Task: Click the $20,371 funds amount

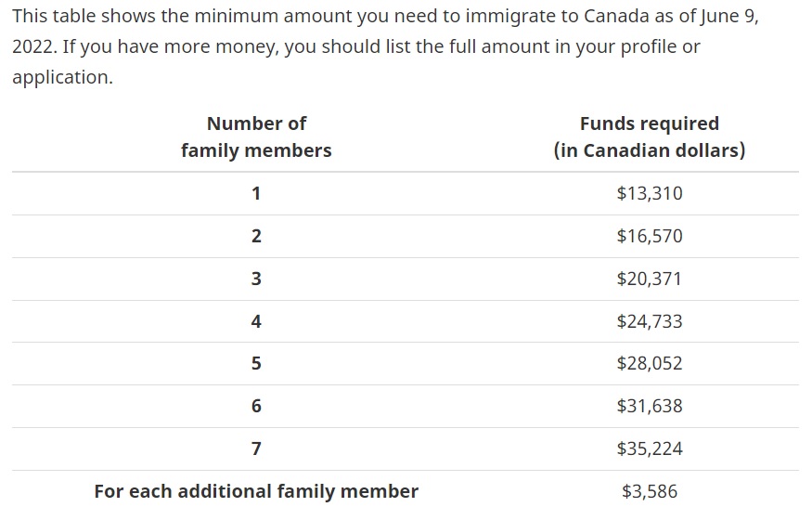Action: pyautogui.click(x=649, y=279)
